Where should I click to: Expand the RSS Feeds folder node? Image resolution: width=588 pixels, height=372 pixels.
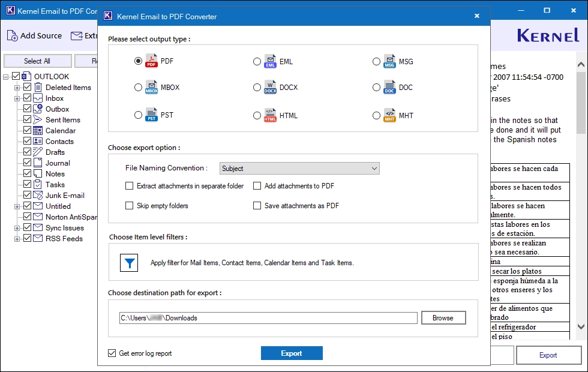click(x=17, y=239)
